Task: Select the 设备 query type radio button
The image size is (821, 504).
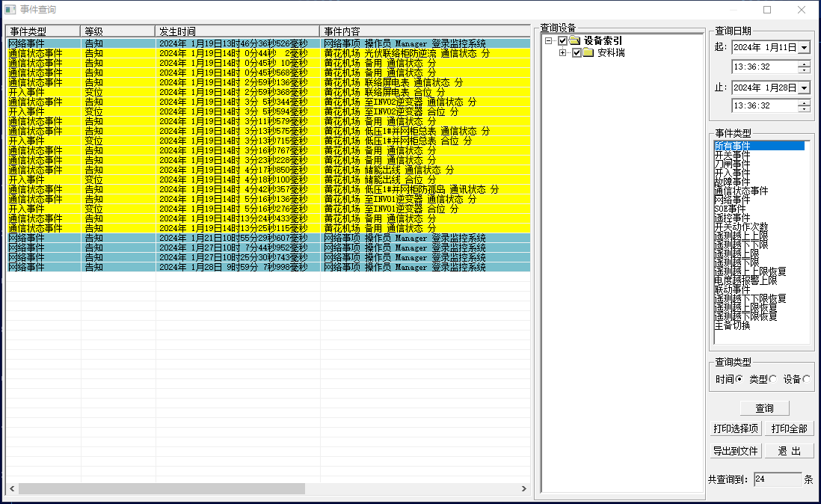Action: 806,379
